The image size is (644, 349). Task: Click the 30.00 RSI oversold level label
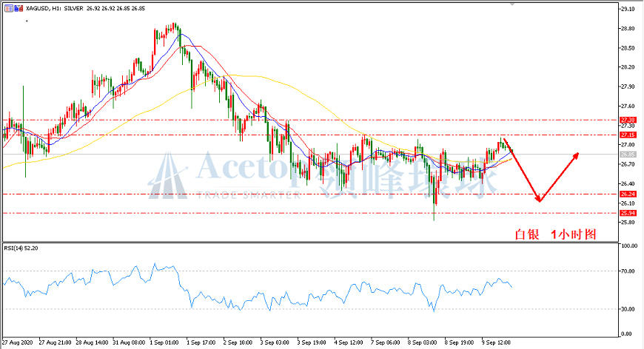[x=628, y=309]
